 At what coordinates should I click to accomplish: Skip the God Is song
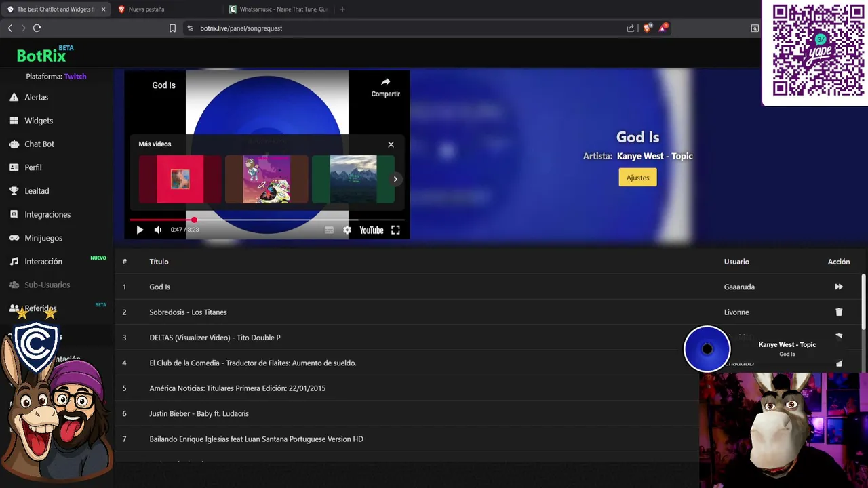coord(839,287)
